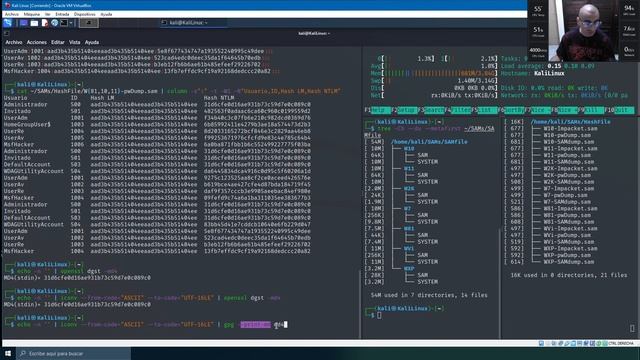Open the file manager icon in Kali panel
Image resolution: width=640 pixels, height=360 pixels.
pyautogui.click(x=34, y=23)
